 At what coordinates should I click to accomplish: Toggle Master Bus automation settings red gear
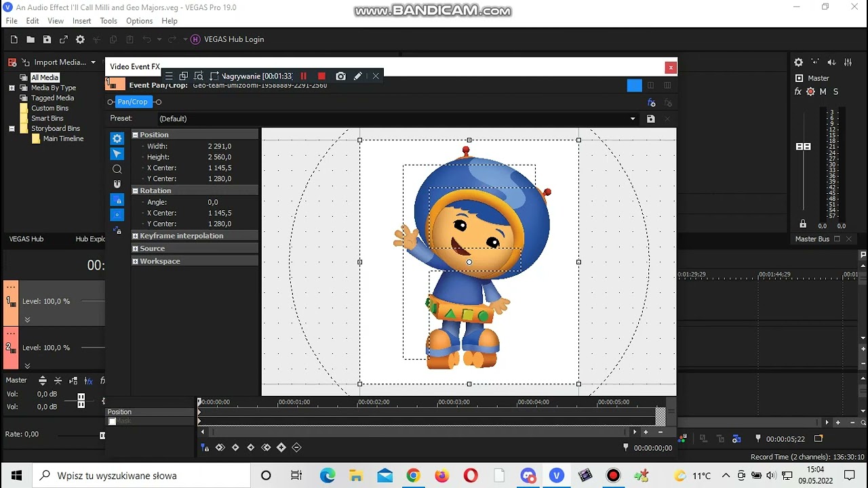(x=810, y=91)
